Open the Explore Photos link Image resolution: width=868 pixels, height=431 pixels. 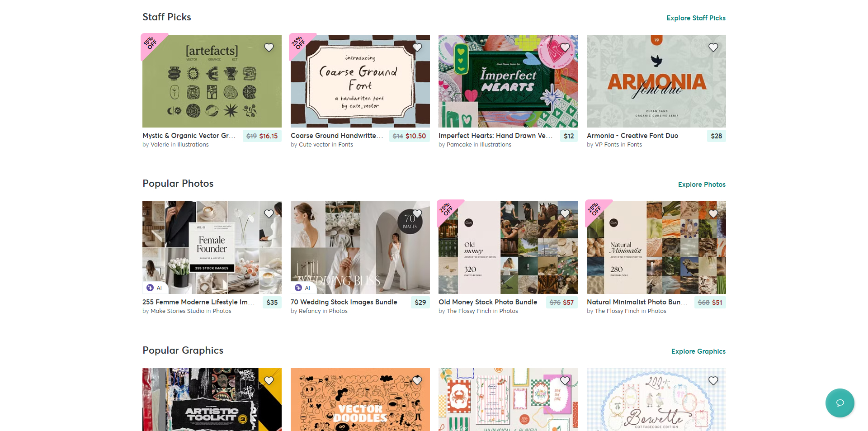coord(702,185)
